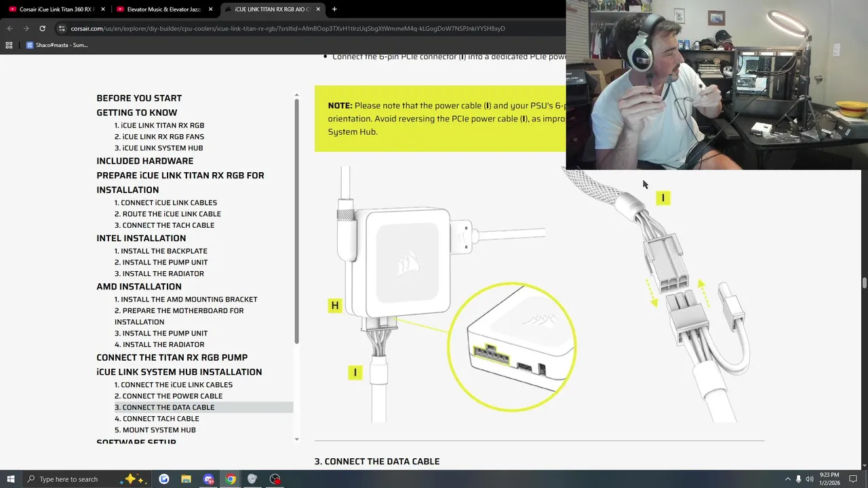Screen dimensions: 868x488
Task: Go forward one page in Chrome
Action: pyautogui.click(x=26, y=28)
